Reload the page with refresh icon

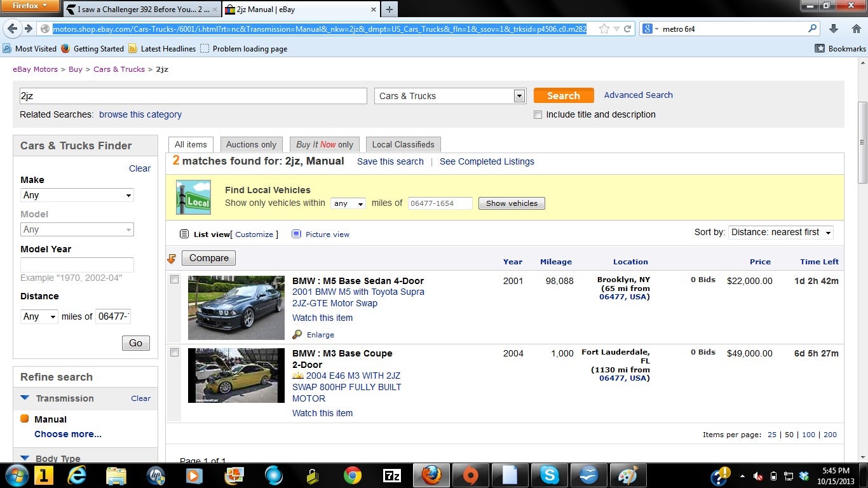pos(628,29)
